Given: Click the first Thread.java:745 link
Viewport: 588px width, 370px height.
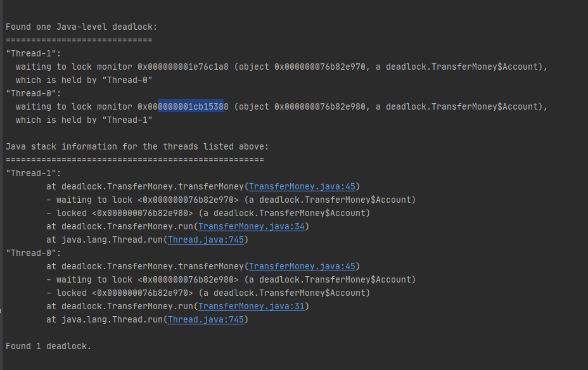Looking at the screenshot, I should click(x=207, y=239).
